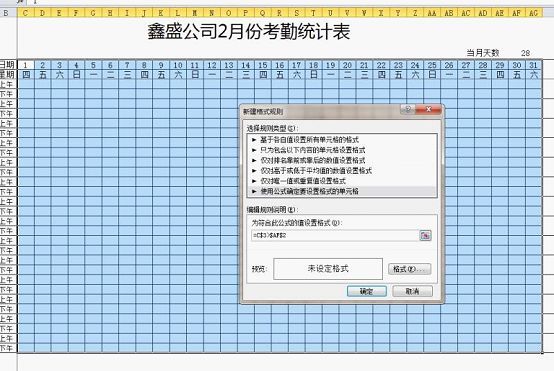This screenshot has height=371, width=554.
Task: Select column header Z
Action: tap(415, 13)
